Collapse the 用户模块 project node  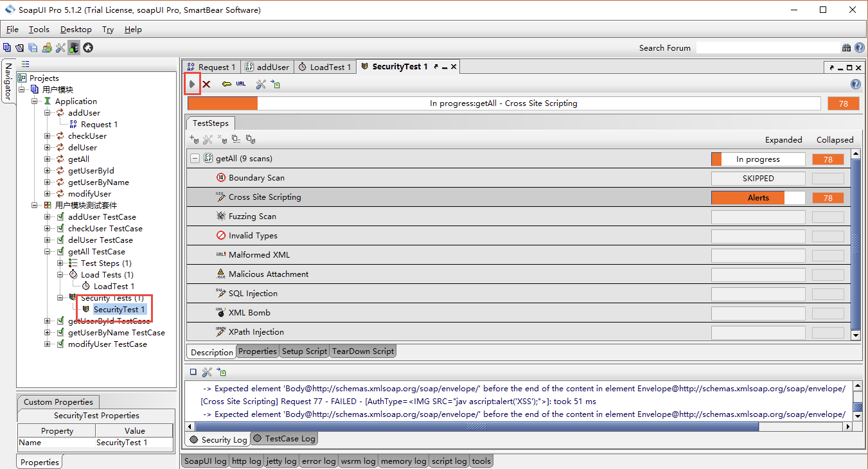(22, 90)
